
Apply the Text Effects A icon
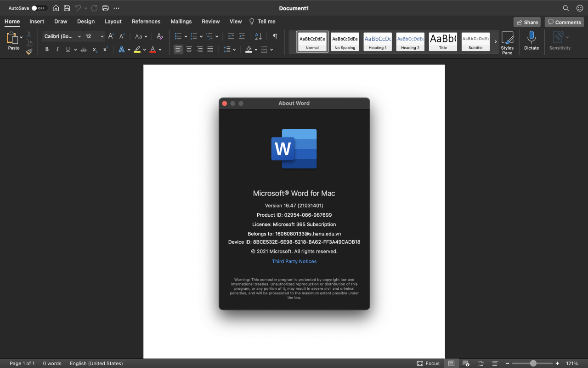(x=122, y=49)
